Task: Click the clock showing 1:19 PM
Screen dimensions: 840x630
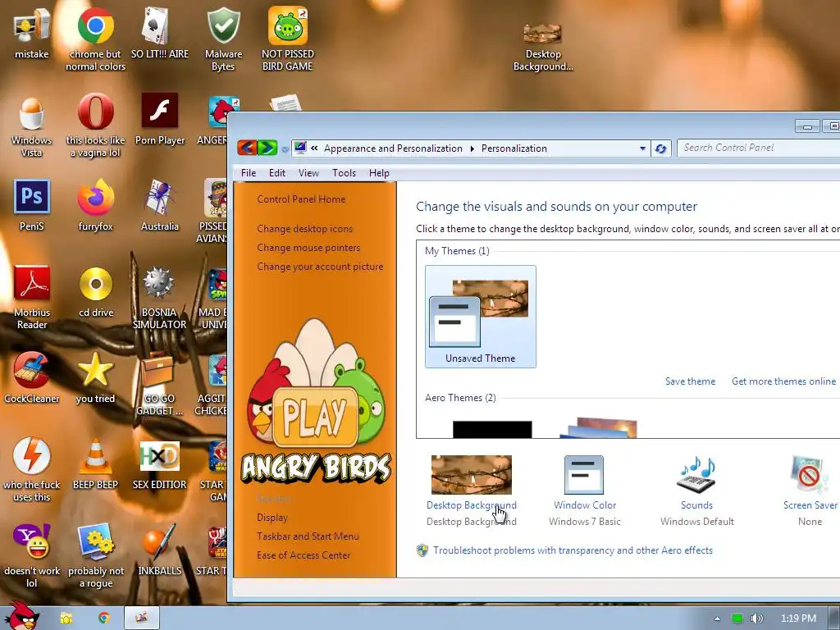Action: click(798, 619)
